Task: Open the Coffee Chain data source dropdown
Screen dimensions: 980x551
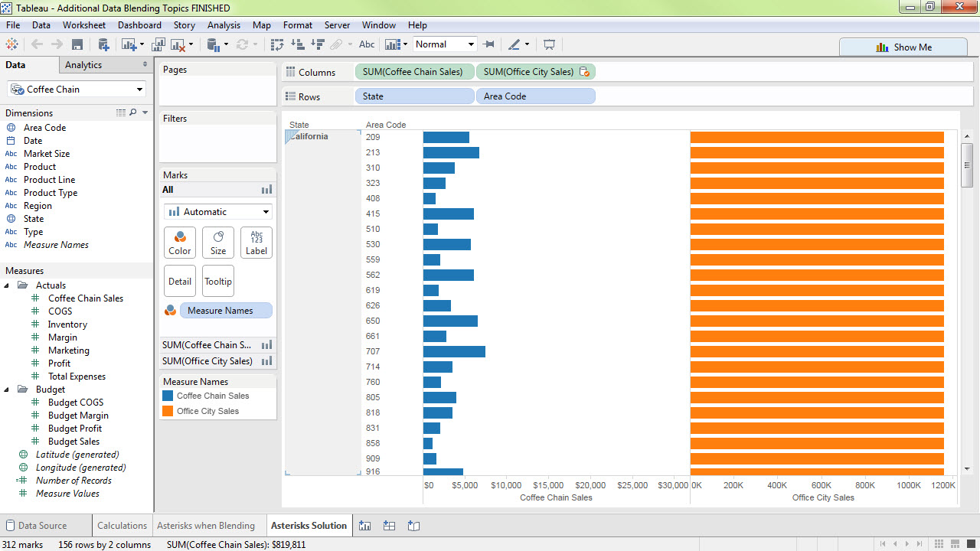Action: tap(139, 89)
